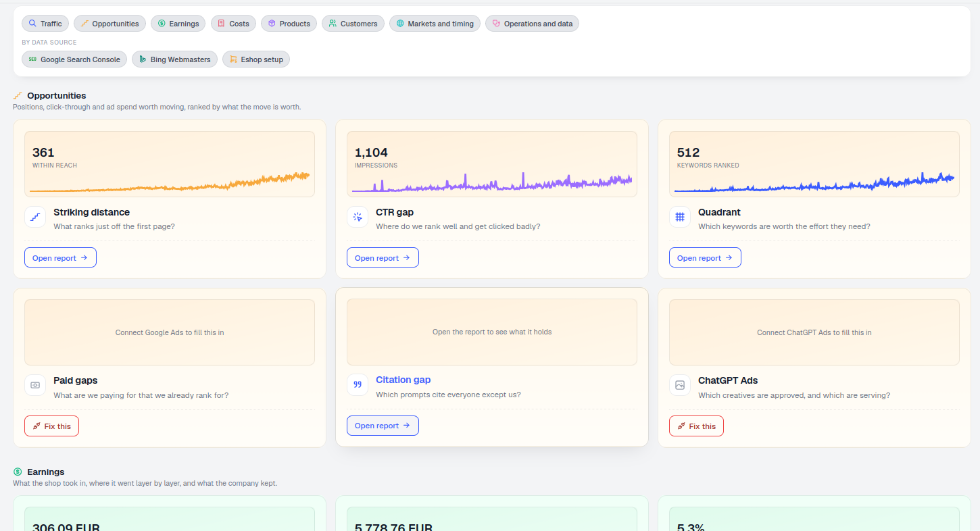Screen dimensions: 980x531
Task: Click Fix this on Paid gaps
Action: click(51, 426)
